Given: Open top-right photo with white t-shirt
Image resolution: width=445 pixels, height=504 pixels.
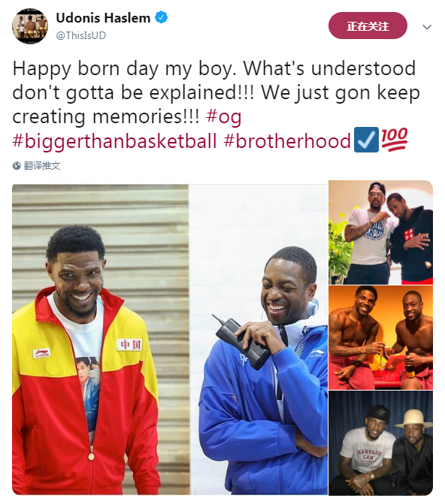Looking at the screenshot, I should point(380,232).
